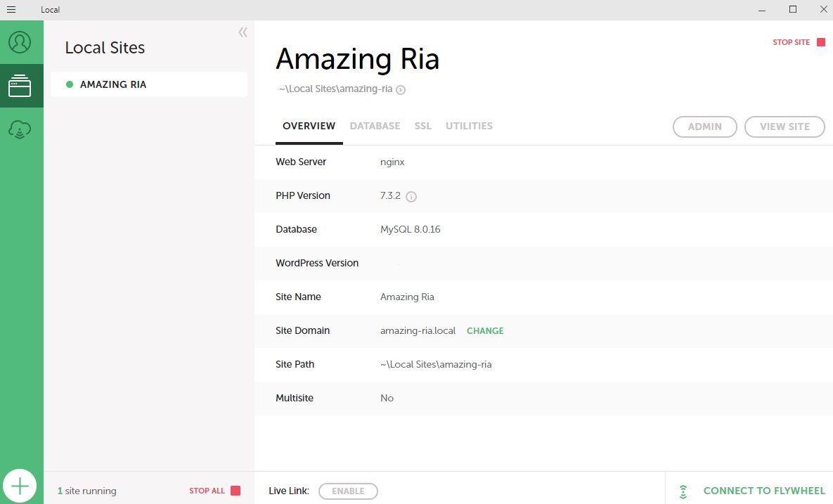The image size is (833, 504).
Task: Minimize the Local window
Action: tap(762, 10)
